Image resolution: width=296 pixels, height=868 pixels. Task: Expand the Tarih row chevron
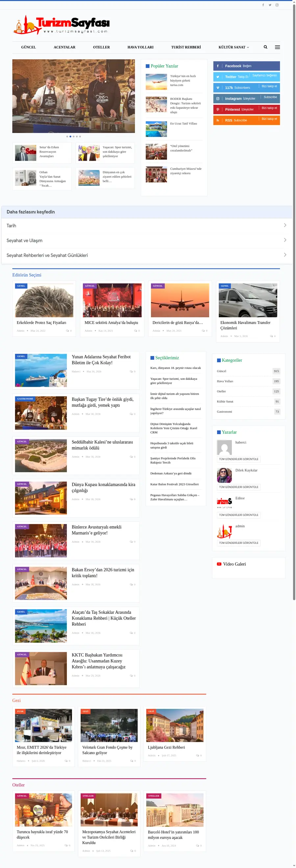285,225
